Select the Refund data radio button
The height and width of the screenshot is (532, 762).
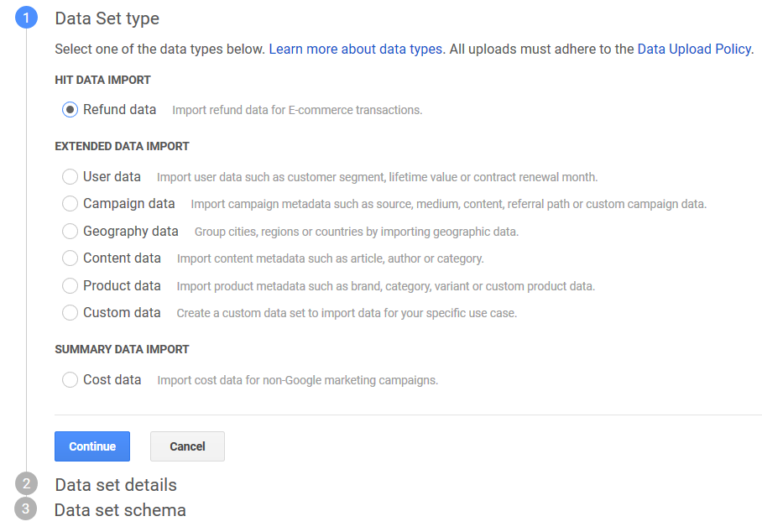70,110
